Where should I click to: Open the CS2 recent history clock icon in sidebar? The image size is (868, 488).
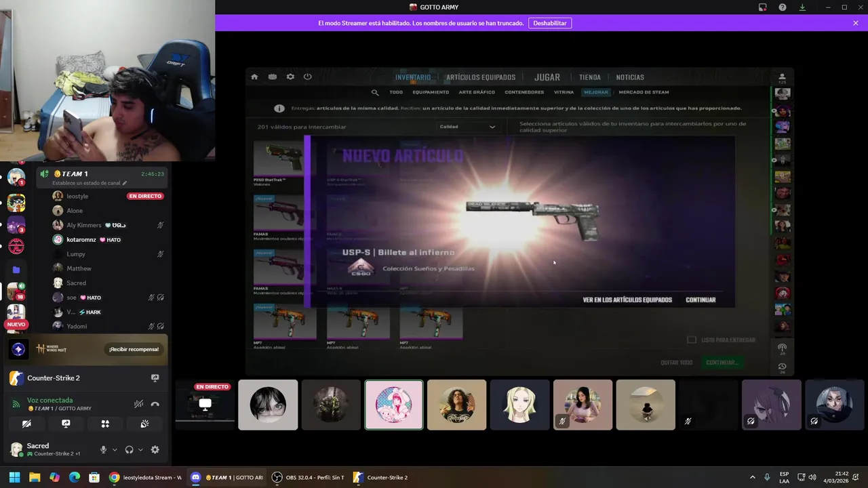[782, 367]
